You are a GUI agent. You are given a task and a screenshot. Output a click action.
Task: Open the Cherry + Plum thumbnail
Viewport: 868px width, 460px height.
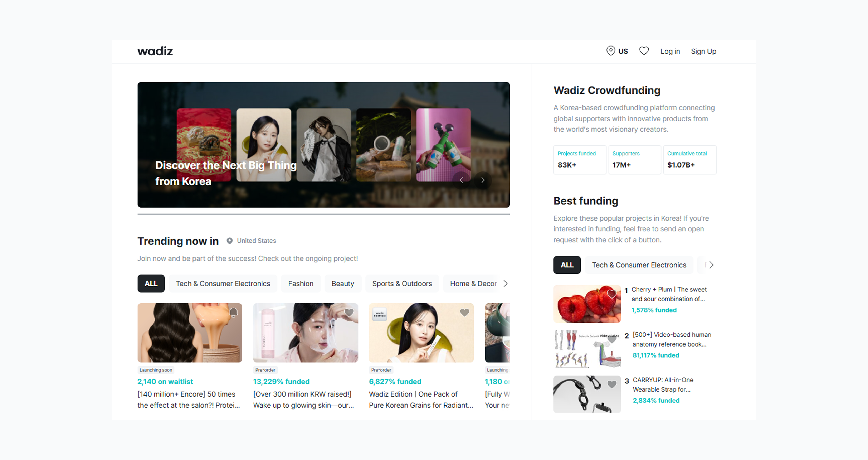pyautogui.click(x=587, y=304)
